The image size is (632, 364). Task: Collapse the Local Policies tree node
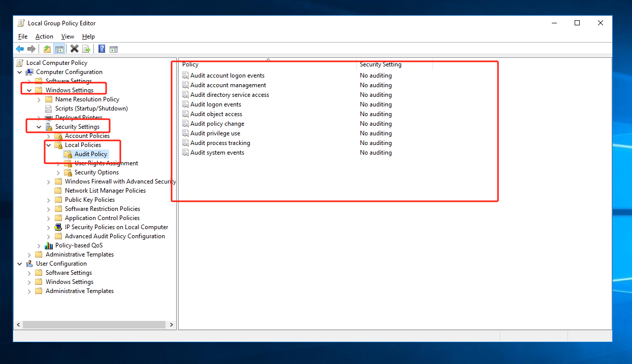(x=49, y=145)
